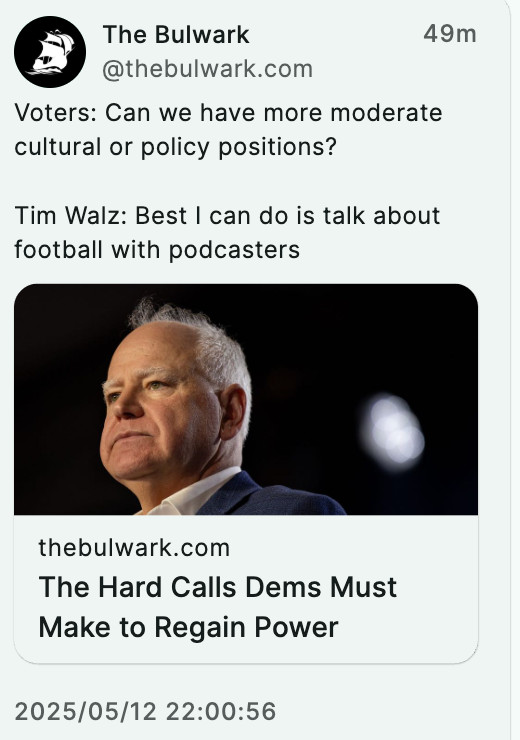This screenshot has height=740, width=520.
Task: Click the blurred light spot in the photo
Action: [x=392, y=432]
